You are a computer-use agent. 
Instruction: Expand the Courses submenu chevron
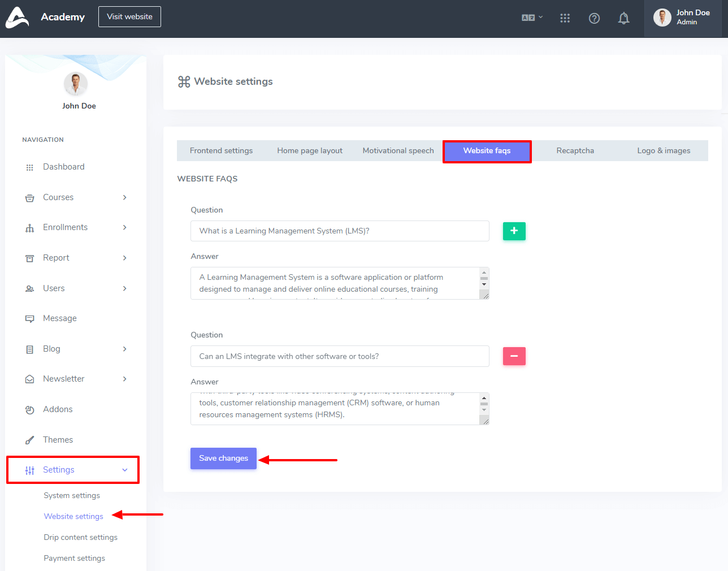pos(125,197)
